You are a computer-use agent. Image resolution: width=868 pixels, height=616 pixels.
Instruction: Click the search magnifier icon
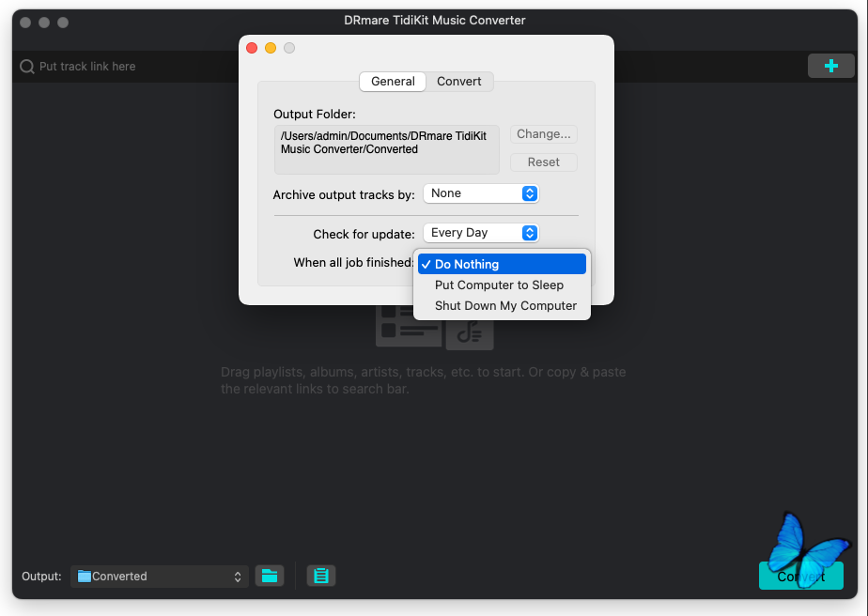pyautogui.click(x=26, y=67)
